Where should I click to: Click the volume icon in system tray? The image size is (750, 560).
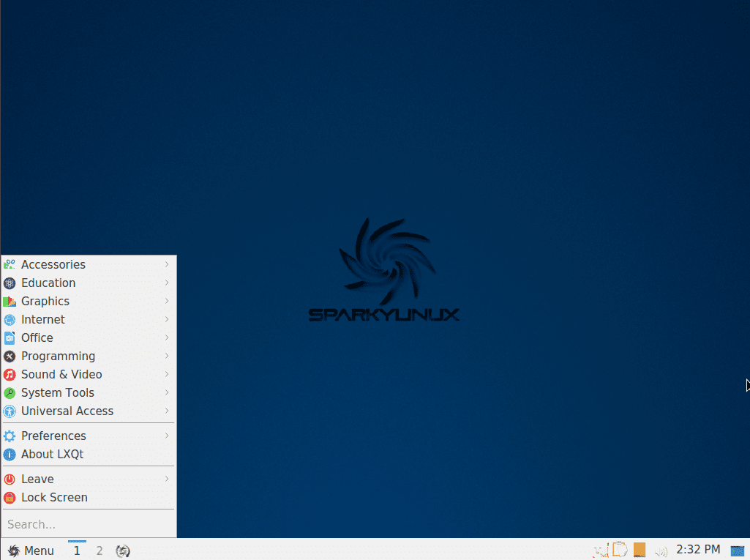(x=661, y=550)
